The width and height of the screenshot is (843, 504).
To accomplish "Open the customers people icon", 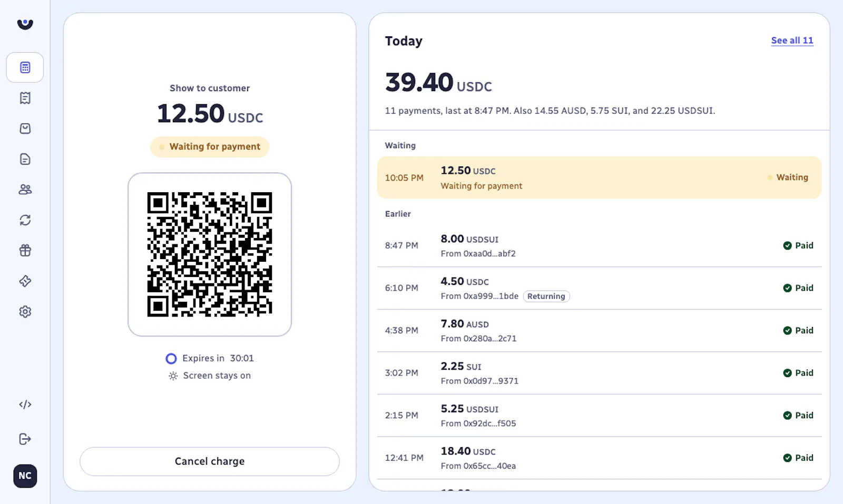I will (x=25, y=190).
